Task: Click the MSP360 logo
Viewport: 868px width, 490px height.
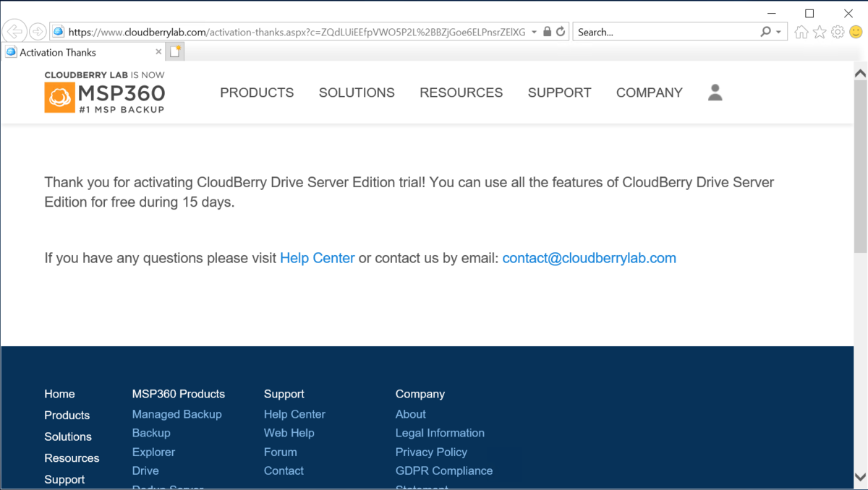Action: click(x=105, y=93)
